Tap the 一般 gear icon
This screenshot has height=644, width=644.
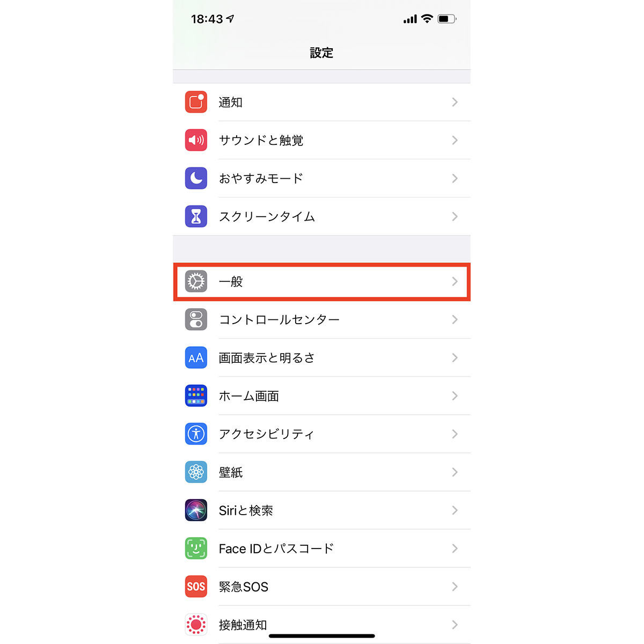point(196,281)
